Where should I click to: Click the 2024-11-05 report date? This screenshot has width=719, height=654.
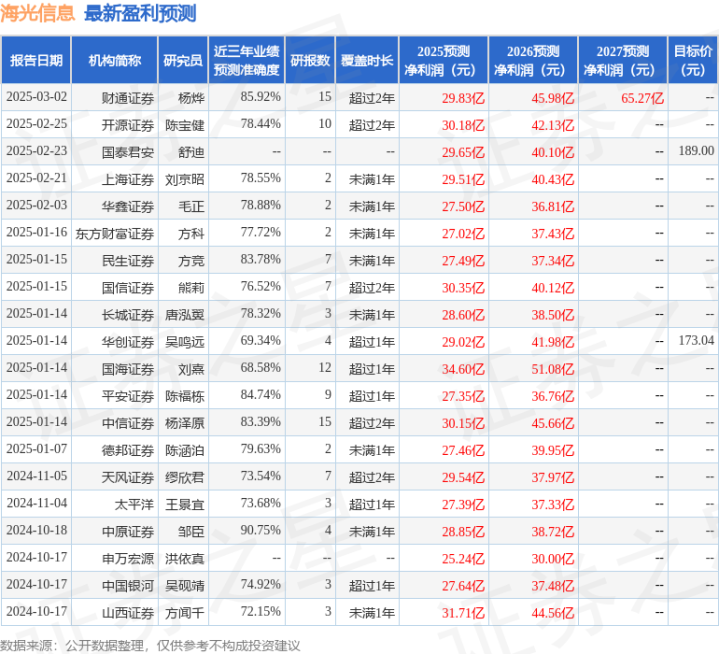pos(37,476)
